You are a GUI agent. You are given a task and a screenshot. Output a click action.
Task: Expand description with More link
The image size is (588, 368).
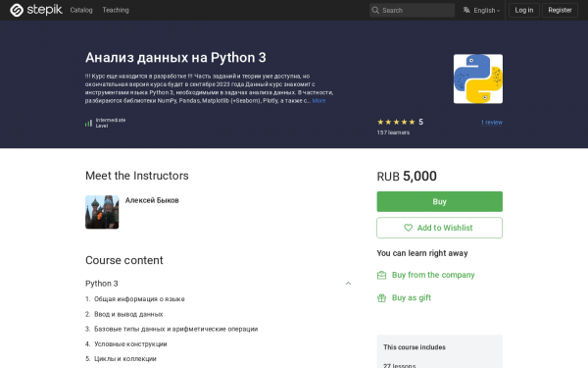tap(318, 101)
